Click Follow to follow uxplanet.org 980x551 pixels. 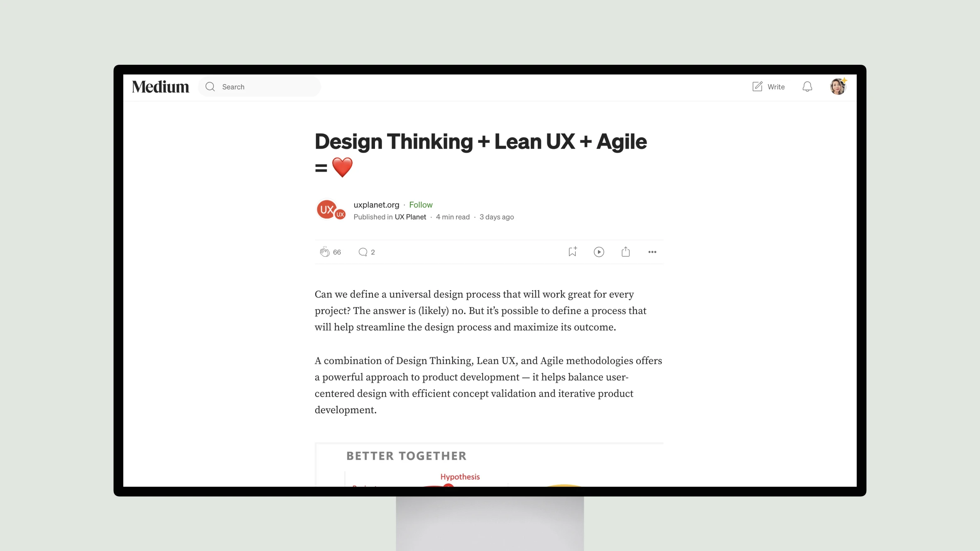click(x=421, y=205)
